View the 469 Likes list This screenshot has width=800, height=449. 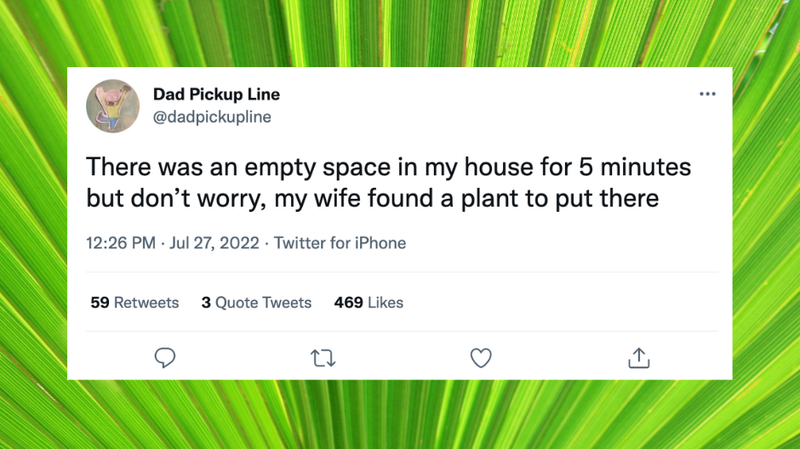(x=368, y=302)
